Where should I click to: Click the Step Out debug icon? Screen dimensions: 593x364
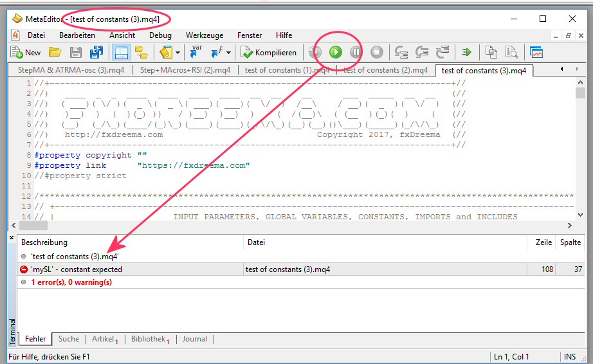[442, 52]
